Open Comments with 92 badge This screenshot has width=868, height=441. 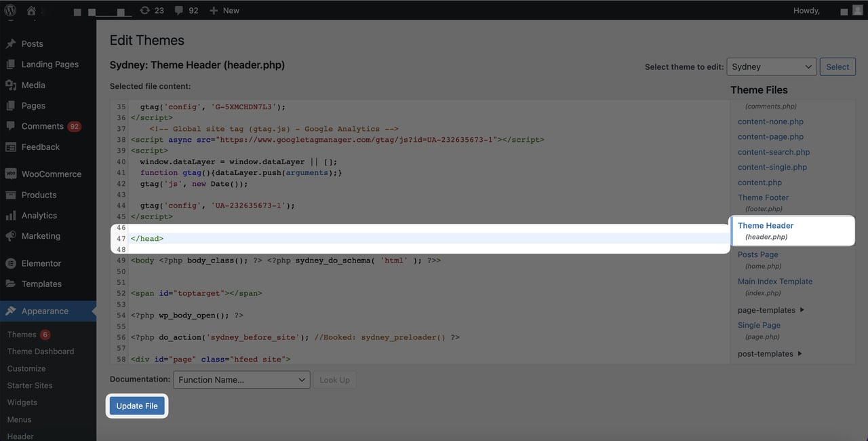pos(42,126)
